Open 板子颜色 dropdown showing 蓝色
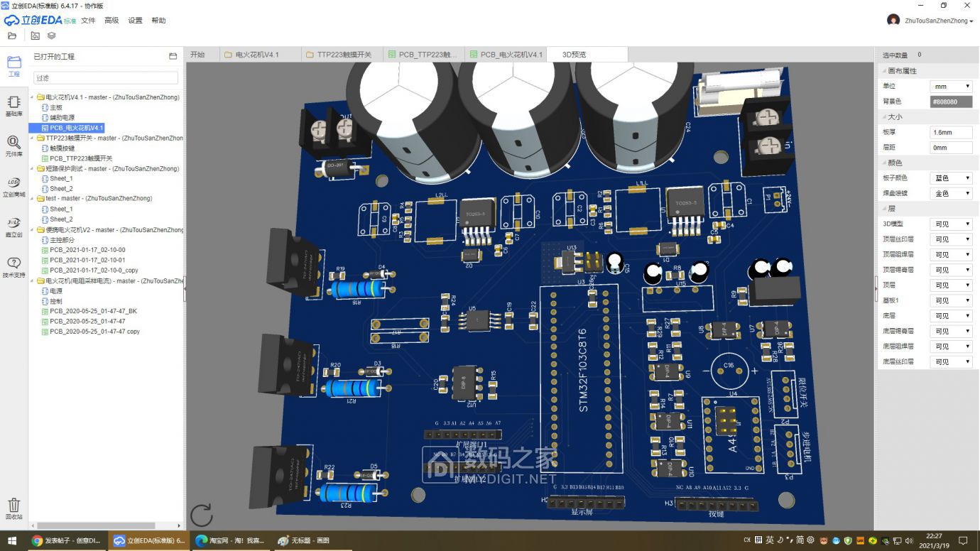 (x=951, y=178)
